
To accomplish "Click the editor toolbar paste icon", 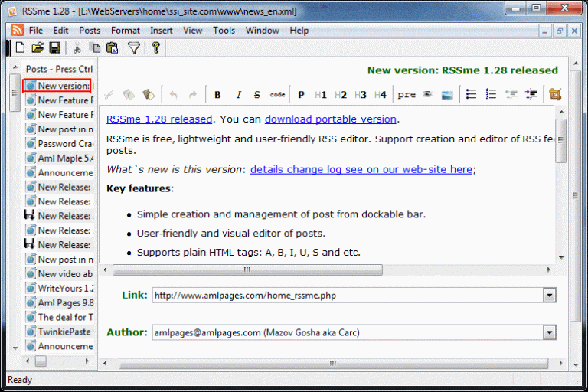I will click(x=149, y=94).
